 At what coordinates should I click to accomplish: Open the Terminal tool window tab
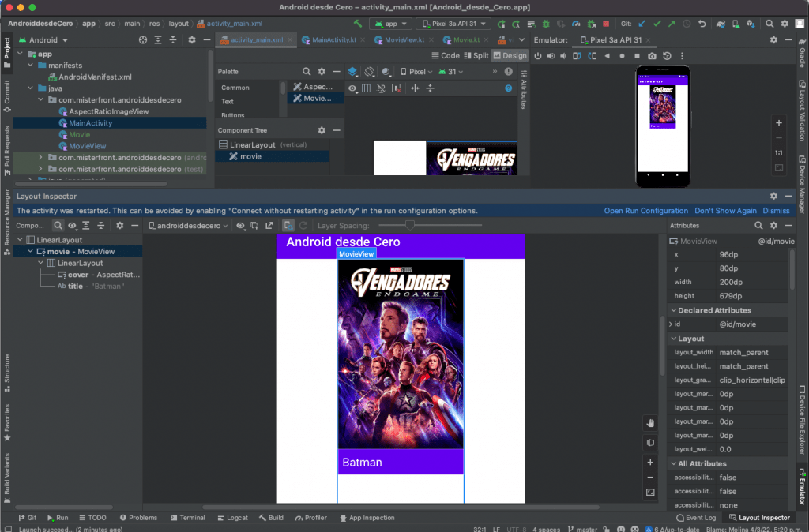[x=187, y=518]
